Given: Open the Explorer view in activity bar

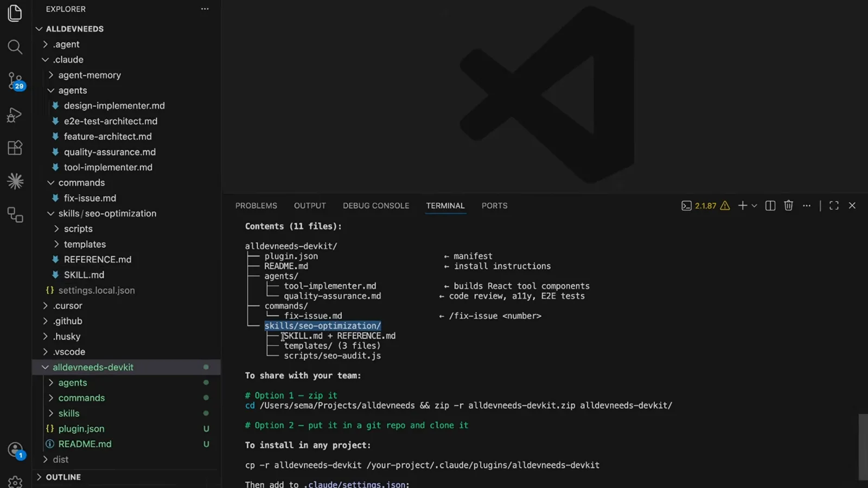Looking at the screenshot, I should click(15, 13).
